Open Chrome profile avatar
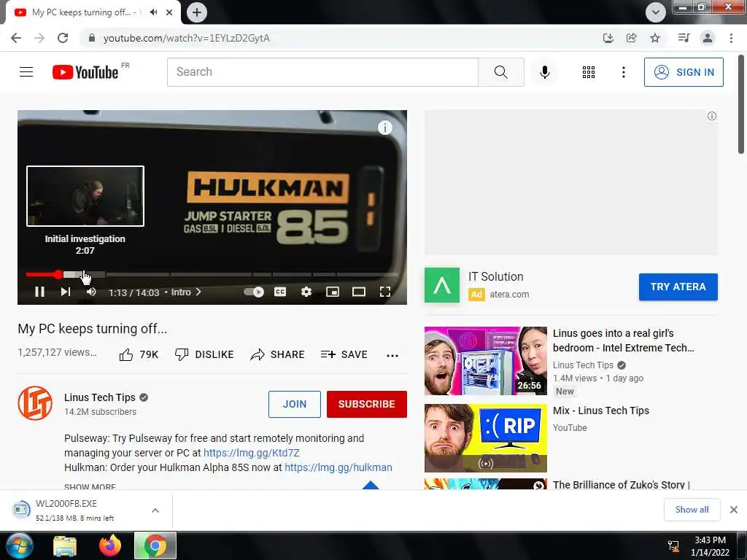Screen dimensions: 747x560 708,38
